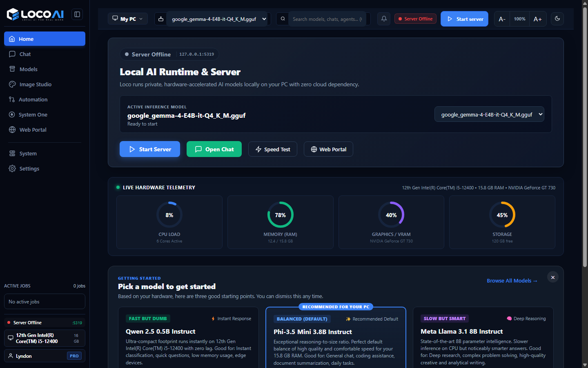Collapse the sidebar with the panel toggle icon

[77, 14]
